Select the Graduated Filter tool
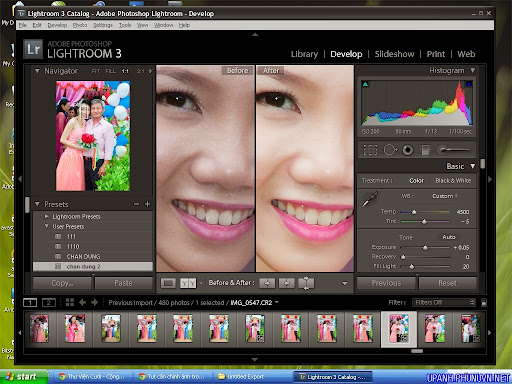Viewport: 512px width, 384px height. 425,150
